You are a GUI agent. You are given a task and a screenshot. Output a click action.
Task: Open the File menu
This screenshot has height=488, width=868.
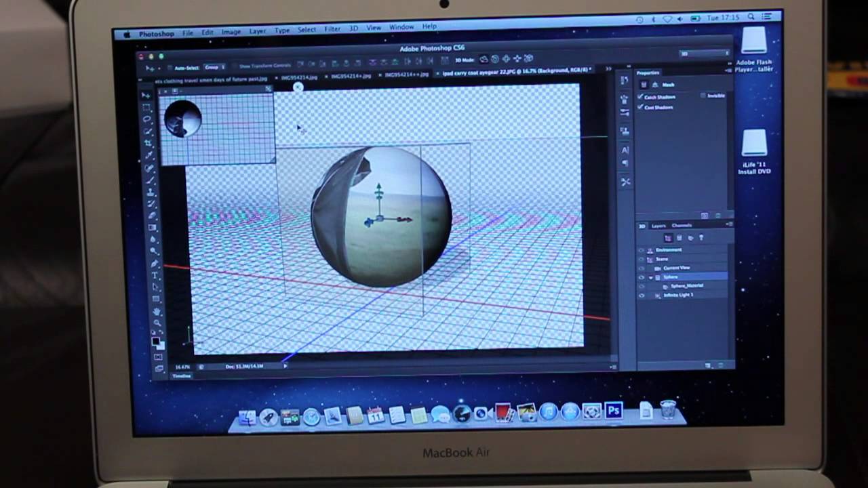coord(188,33)
